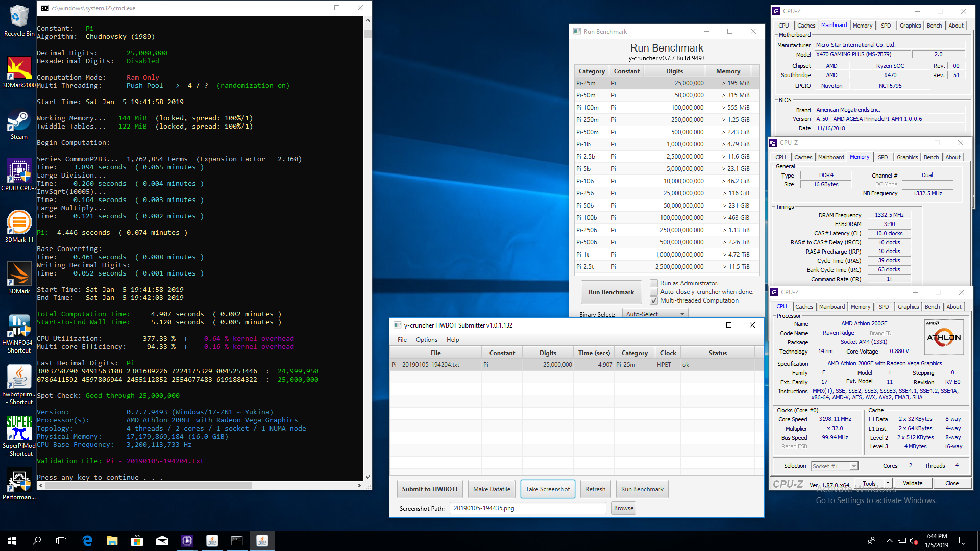Switch to CPU-Z taskbar icon
The width and height of the screenshot is (980, 551).
click(187, 541)
